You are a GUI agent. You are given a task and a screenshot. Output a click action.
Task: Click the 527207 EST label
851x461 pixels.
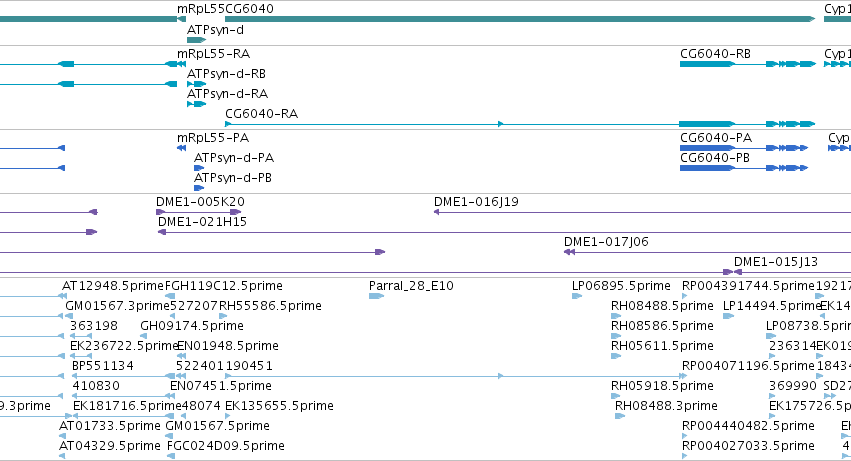click(x=194, y=306)
